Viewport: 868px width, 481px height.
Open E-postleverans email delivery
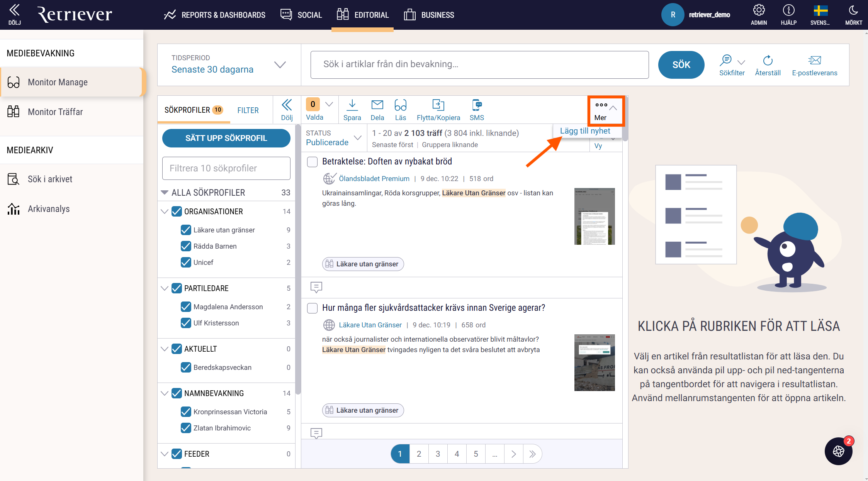814,65
